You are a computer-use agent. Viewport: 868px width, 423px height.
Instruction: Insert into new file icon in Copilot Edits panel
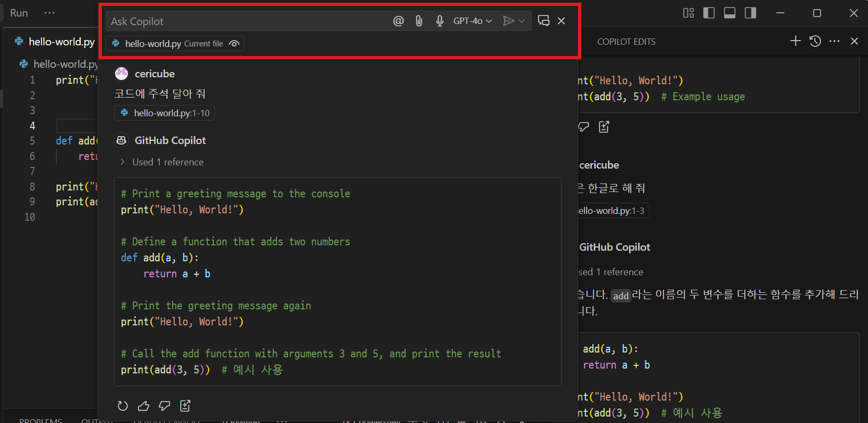click(x=604, y=126)
